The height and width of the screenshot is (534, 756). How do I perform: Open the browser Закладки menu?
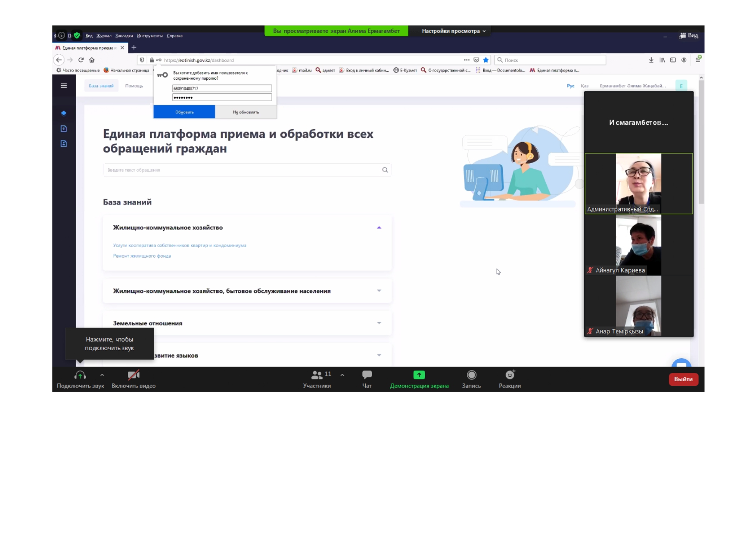point(124,36)
